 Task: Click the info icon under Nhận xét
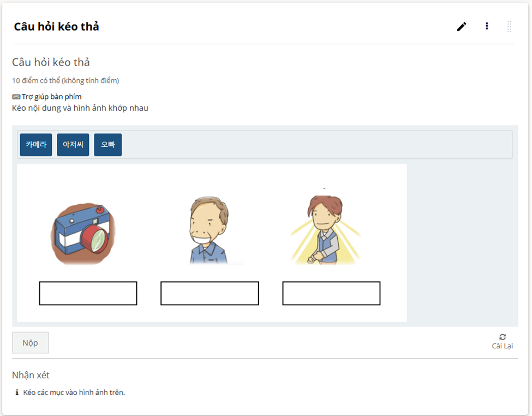pyautogui.click(x=17, y=393)
